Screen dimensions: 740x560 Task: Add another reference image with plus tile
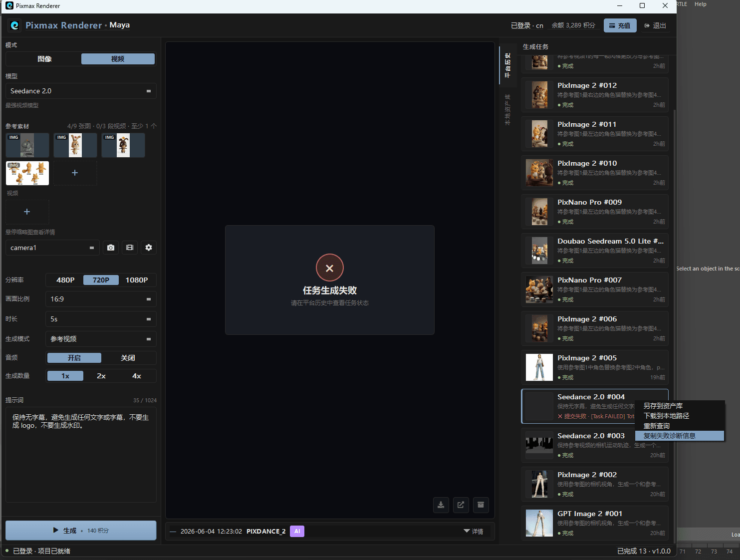coord(75,173)
